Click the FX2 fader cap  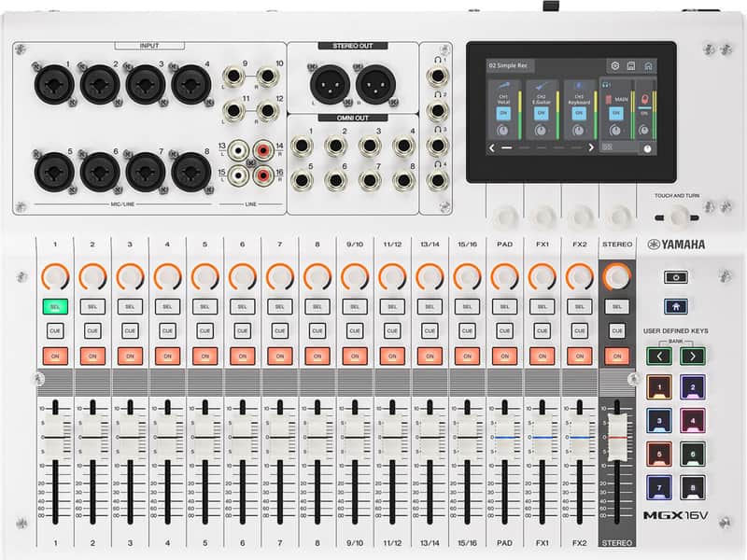pyautogui.click(x=579, y=437)
